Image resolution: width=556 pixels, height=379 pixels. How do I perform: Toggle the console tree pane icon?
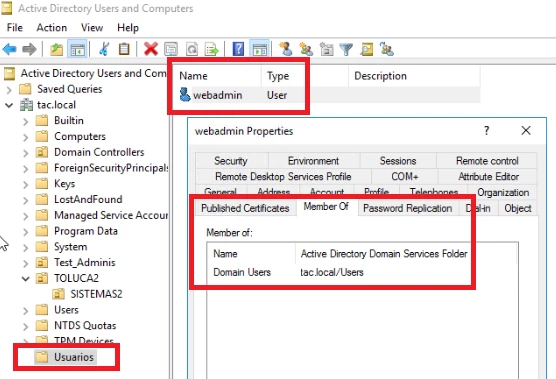point(77,49)
